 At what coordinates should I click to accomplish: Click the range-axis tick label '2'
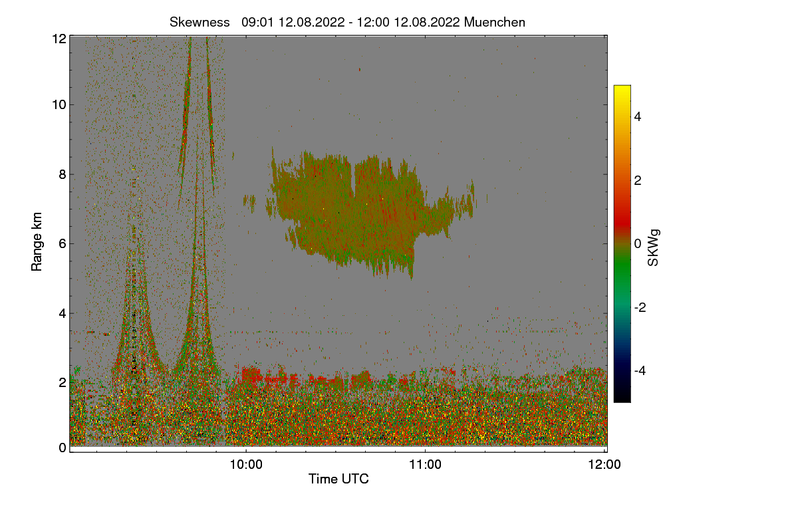pyautogui.click(x=63, y=382)
